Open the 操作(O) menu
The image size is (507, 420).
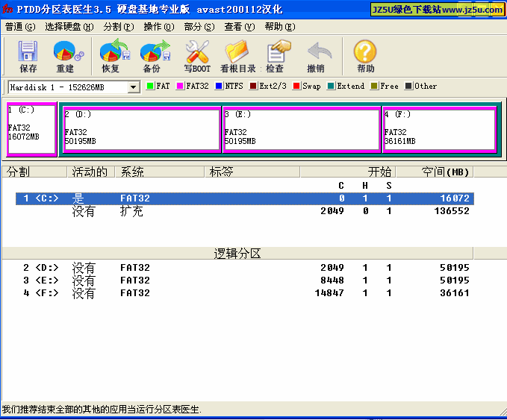159,27
